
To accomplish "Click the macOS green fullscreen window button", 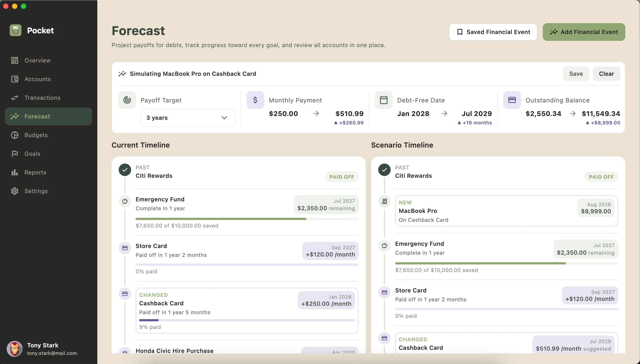I will 24,6.
